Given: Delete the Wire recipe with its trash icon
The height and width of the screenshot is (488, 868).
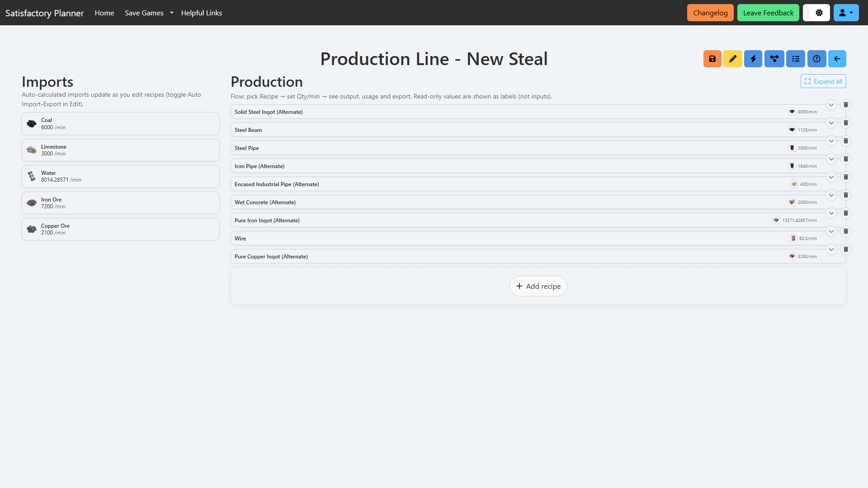Looking at the screenshot, I should 846,231.
